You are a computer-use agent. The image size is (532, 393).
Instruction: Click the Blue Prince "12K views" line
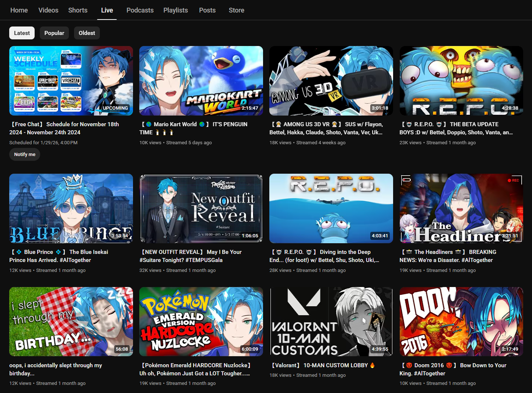(x=48, y=270)
